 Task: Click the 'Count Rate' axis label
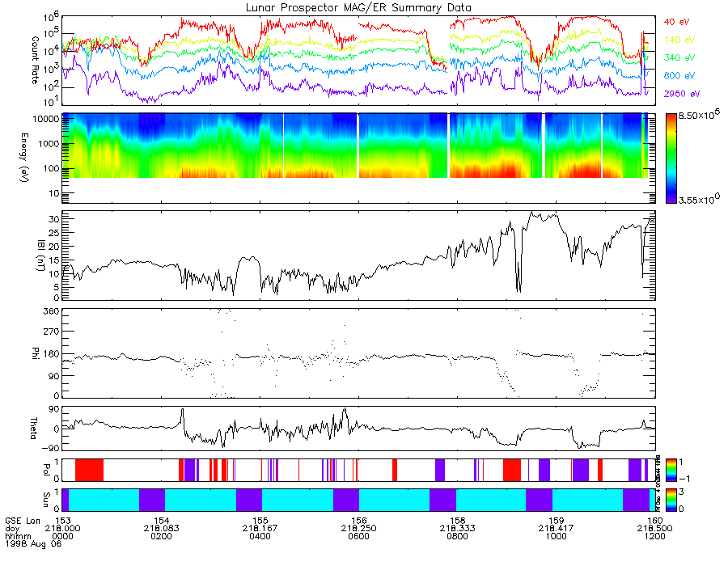[x=36, y=61]
